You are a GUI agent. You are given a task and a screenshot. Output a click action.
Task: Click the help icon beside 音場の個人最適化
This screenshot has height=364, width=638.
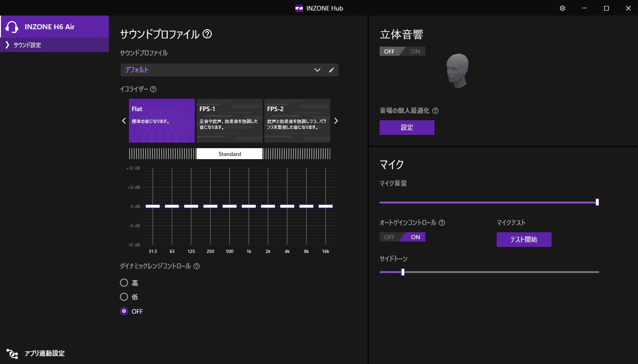435,110
